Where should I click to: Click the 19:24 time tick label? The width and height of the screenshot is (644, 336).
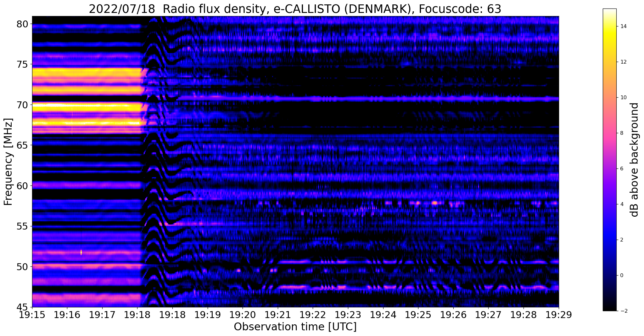(x=383, y=315)
